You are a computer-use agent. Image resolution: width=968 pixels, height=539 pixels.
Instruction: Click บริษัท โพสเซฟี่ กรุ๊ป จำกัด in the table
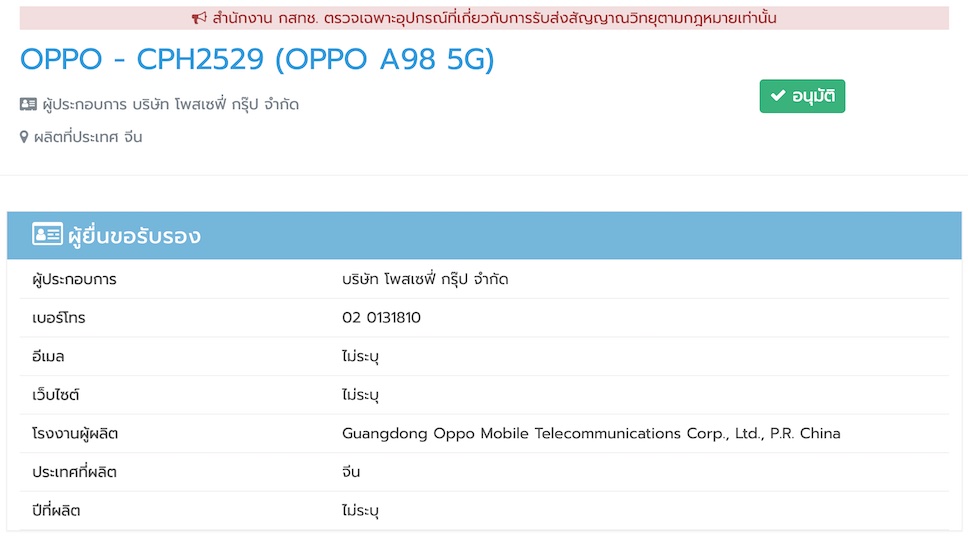(x=425, y=279)
